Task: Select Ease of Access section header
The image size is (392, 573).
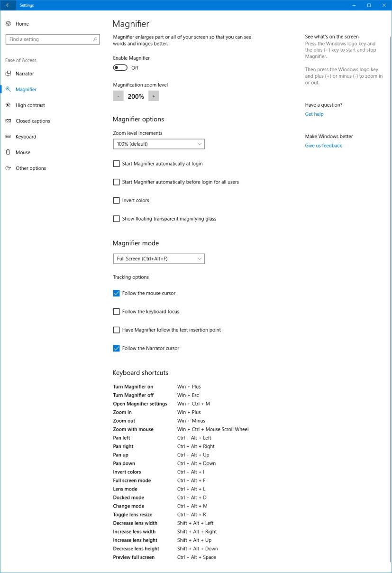Action: (x=20, y=60)
